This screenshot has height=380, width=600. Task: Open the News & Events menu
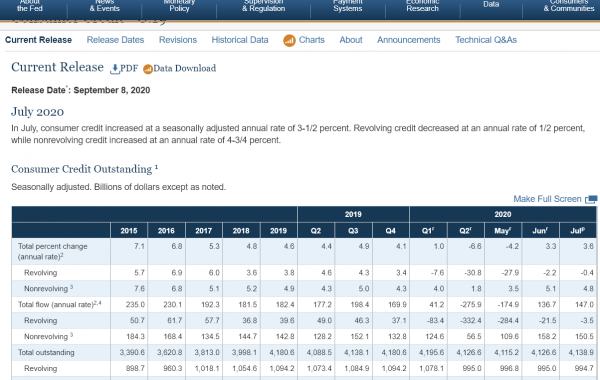click(x=104, y=5)
